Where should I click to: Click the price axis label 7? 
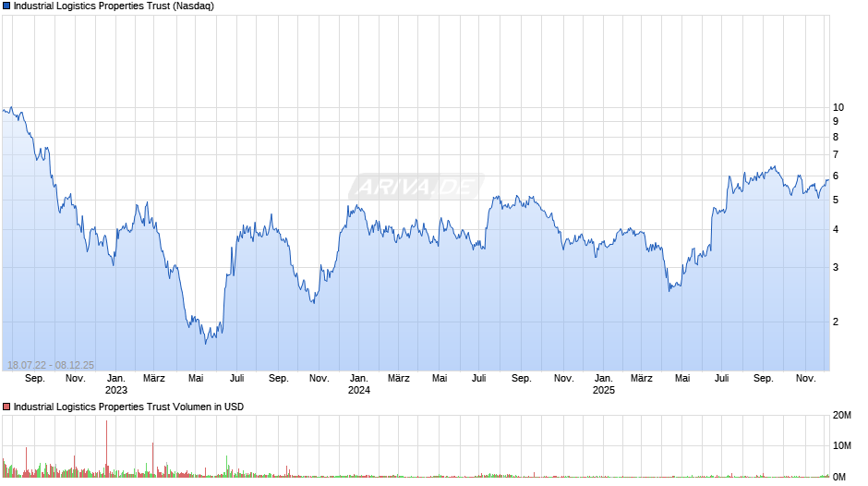836,154
